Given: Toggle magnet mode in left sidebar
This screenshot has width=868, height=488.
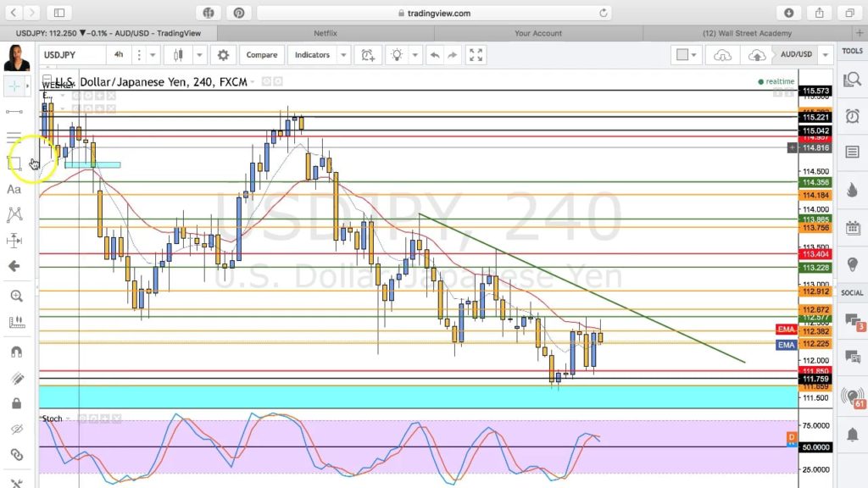Looking at the screenshot, I should [15, 352].
